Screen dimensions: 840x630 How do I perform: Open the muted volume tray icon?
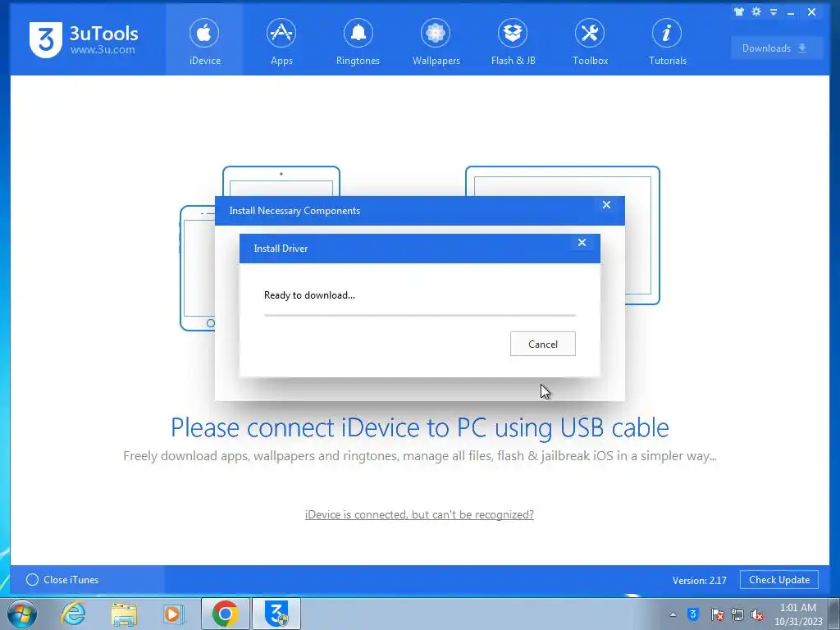tap(757, 614)
